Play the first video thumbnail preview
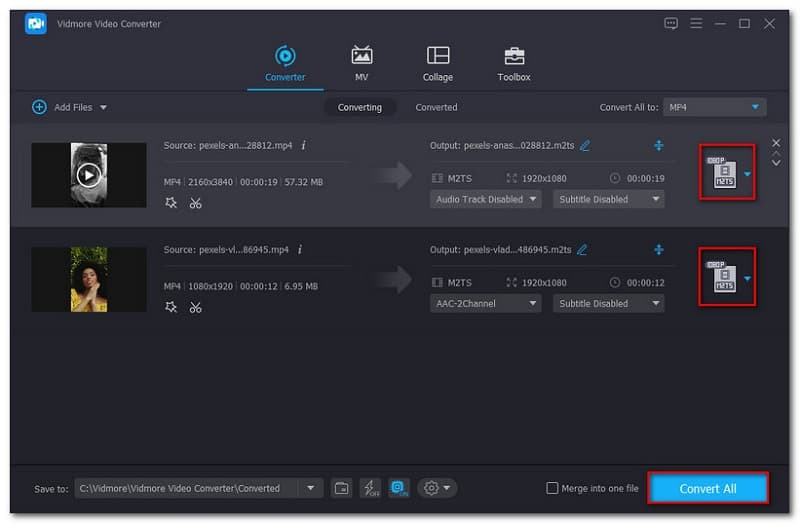 pos(89,175)
